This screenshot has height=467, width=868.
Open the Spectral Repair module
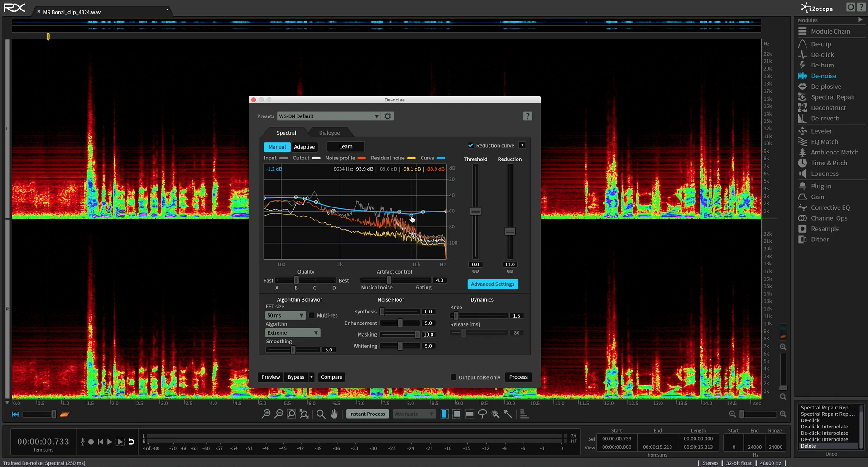coord(832,97)
